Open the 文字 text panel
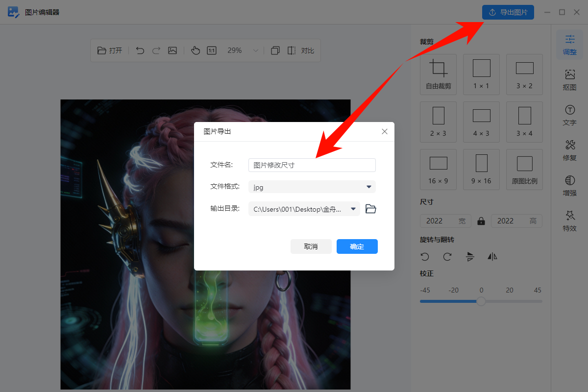The height and width of the screenshot is (392, 588). [569, 115]
